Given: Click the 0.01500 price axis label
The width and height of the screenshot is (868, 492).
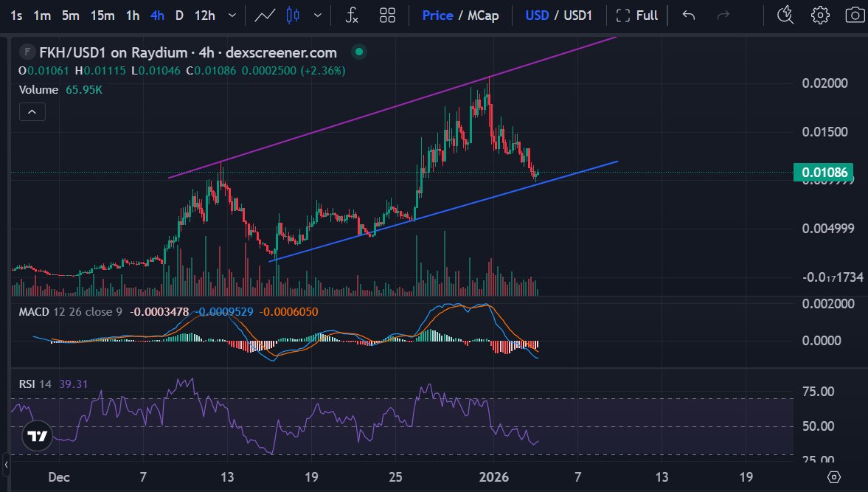Looking at the screenshot, I should click(824, 132).
